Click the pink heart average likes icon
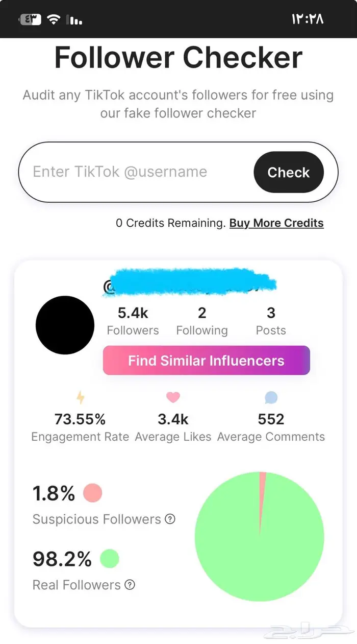Viewport: 357px width, 644px height. [x=173, y=397]
